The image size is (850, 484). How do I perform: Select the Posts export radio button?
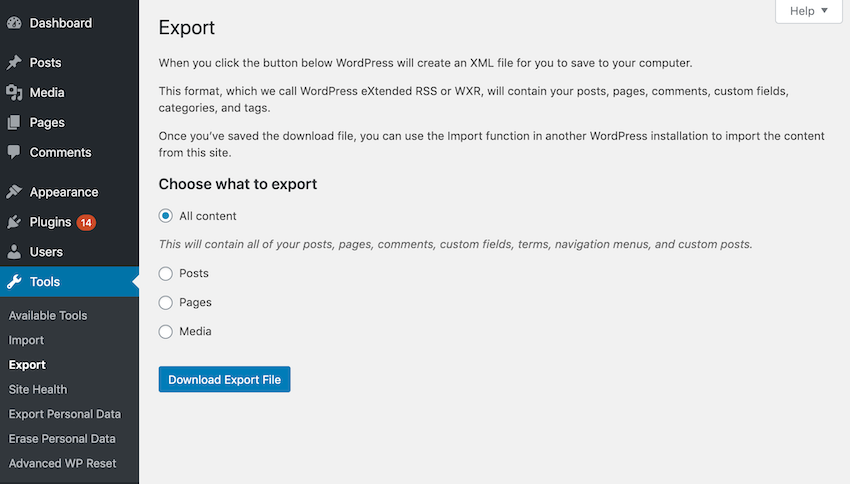click(x=166, y=274)
